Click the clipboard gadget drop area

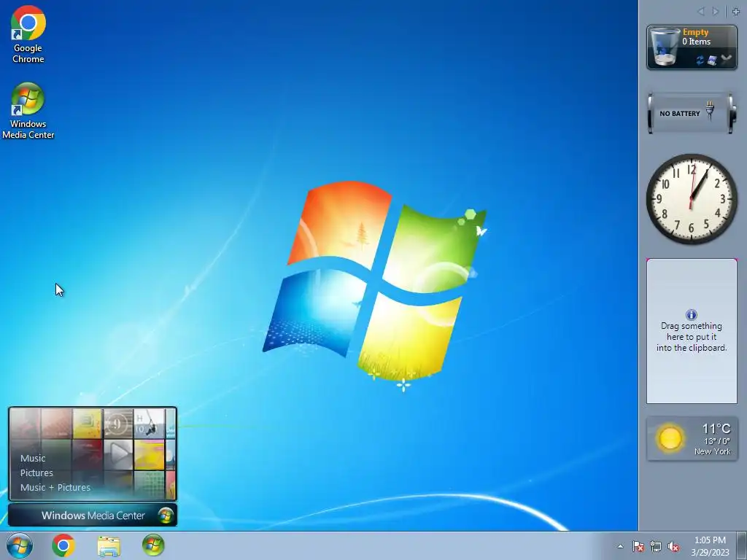[x=692, y=331]
